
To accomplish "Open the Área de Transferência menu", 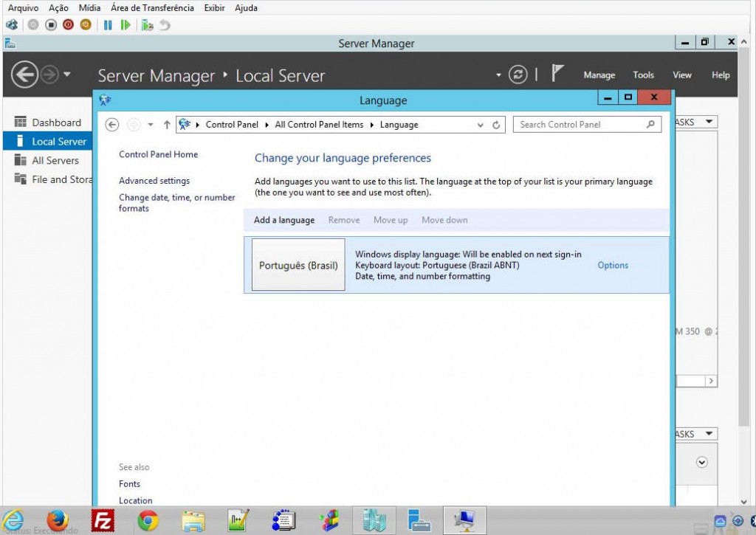I will tap(152, 7).
